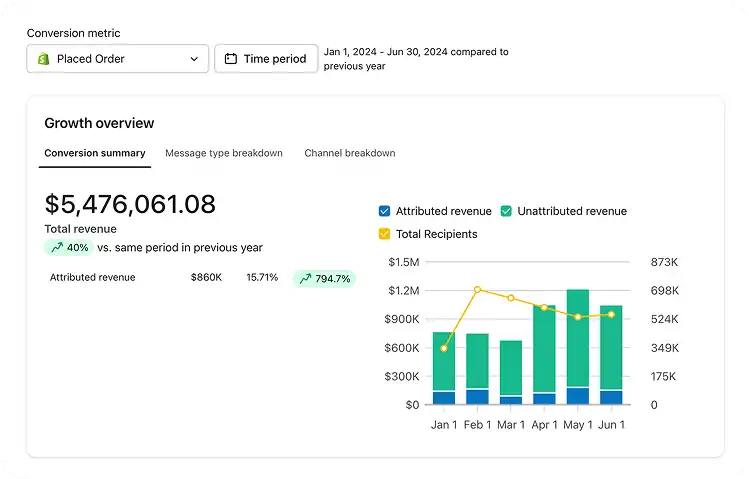
Task: Open the Time period selector
Action: coord(266,59)
